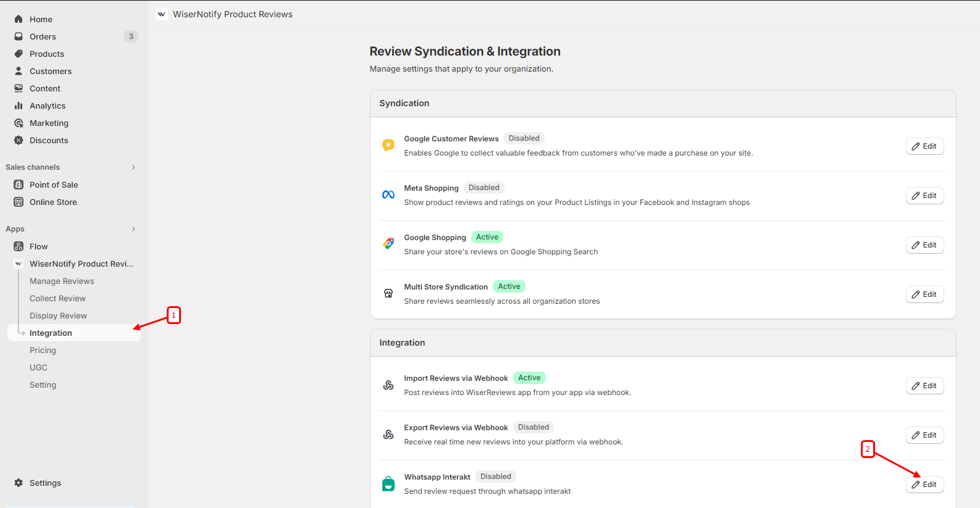Click the Export Reviews webhook icon
Screen dimensions: 980x508
tap(388, 435)
